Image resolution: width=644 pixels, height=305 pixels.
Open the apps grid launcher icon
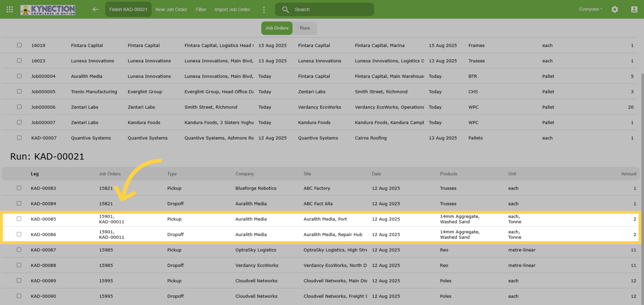[x=10, y=9]
